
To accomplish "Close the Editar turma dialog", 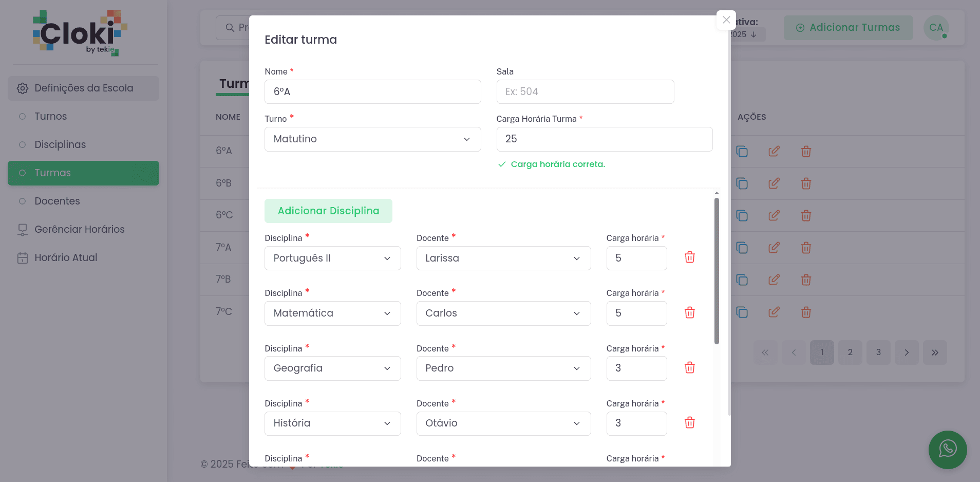I will tap(726, 20).
